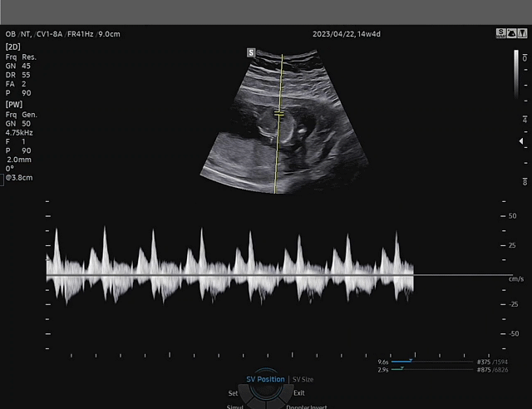
Task: Click the '25' velocity scale label
Action: coord(512,245)
